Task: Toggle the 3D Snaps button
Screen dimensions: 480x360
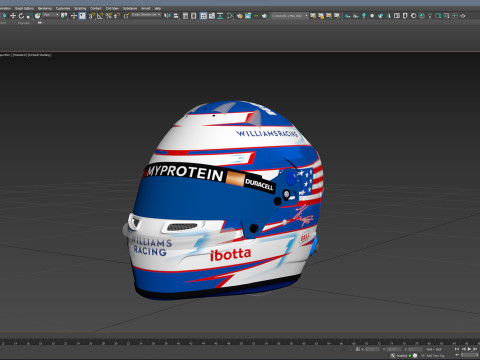Action: coord(91,16)
